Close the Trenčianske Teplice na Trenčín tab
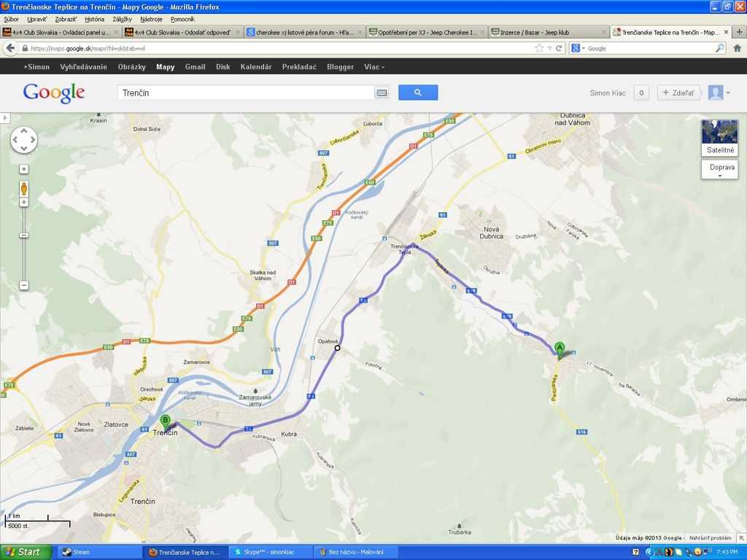747x560 pixels. pyautogui.click(x=726, y=32)
